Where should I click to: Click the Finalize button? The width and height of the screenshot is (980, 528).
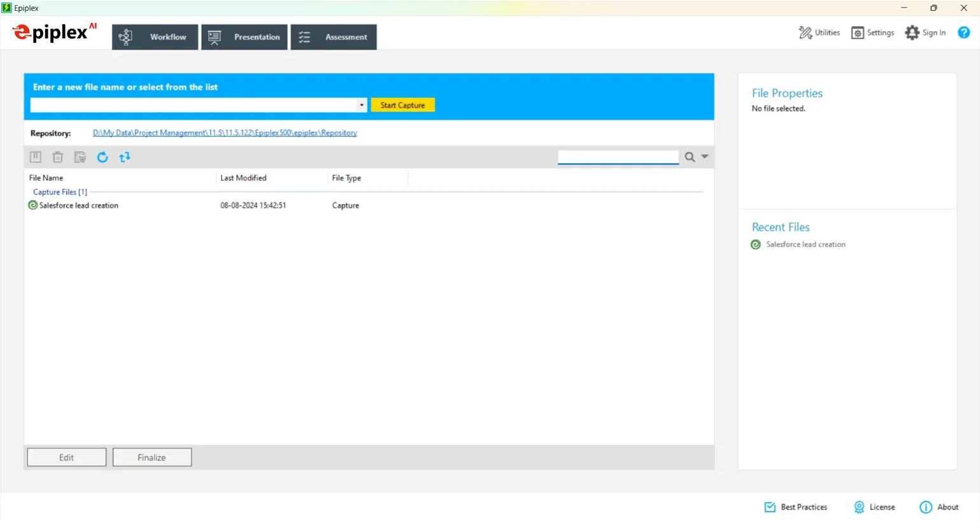point(152,457)
